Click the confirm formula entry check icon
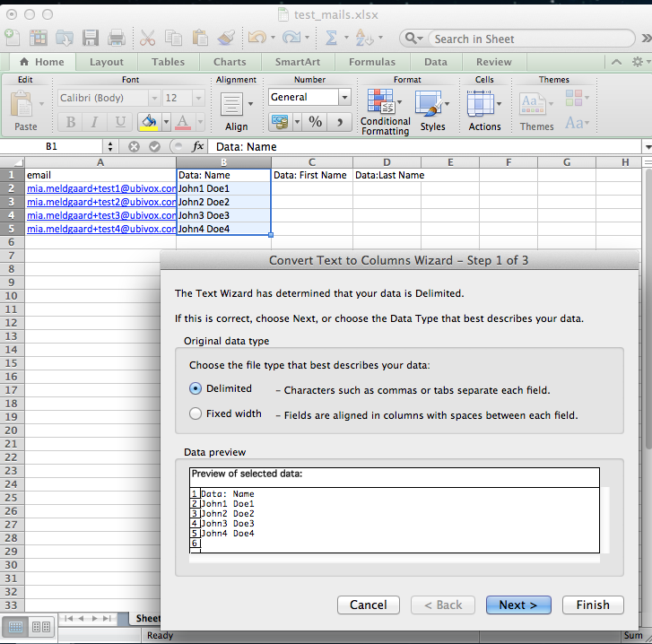This screenshot has height=644, width=652. (154, 147)
